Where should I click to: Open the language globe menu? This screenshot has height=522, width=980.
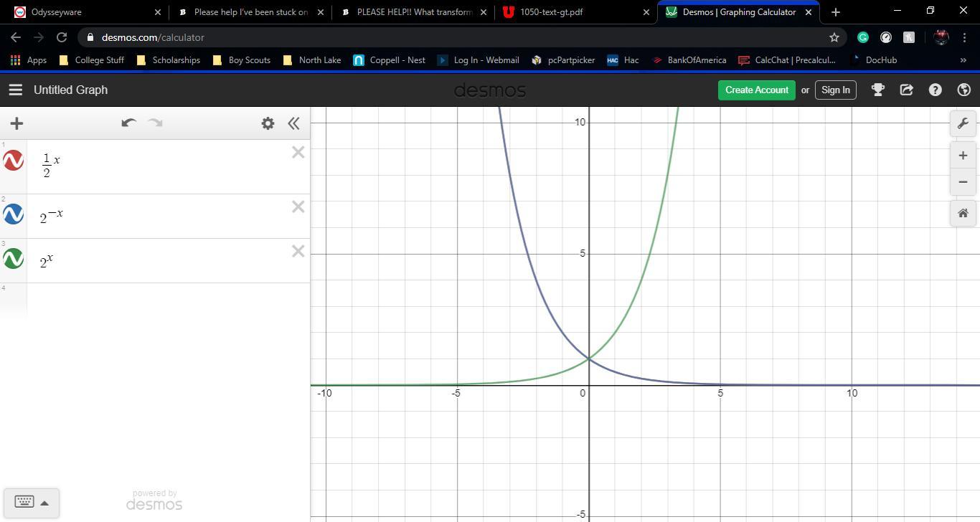tap(964, 90)
